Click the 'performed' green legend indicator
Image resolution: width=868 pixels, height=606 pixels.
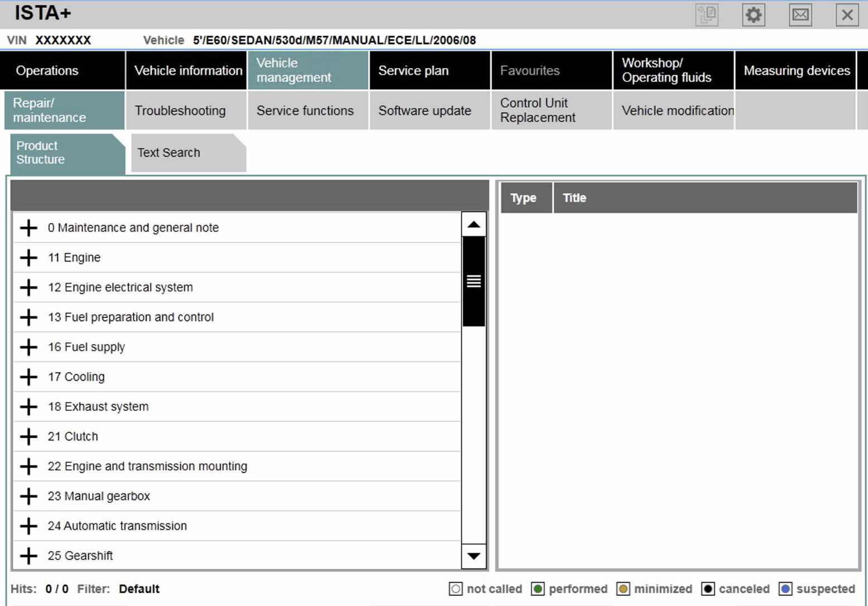pyautogui.click(x=538, y=589)
